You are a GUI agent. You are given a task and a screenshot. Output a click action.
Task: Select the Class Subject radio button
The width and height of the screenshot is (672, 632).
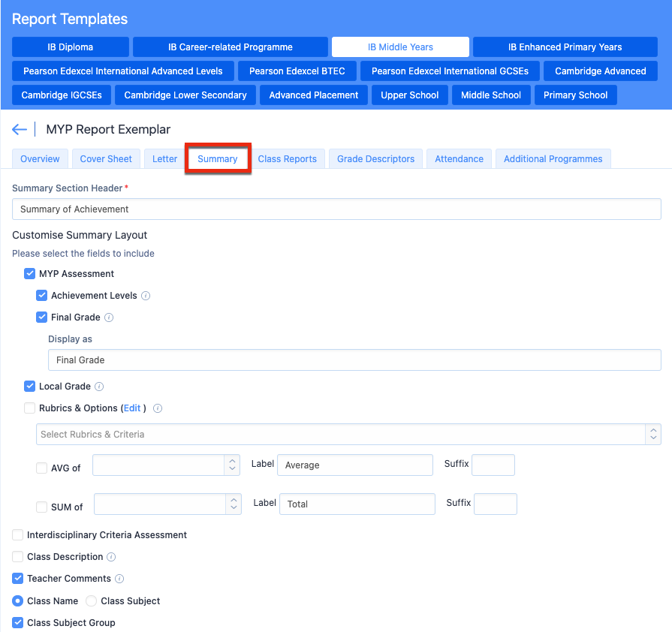(92, 601)
